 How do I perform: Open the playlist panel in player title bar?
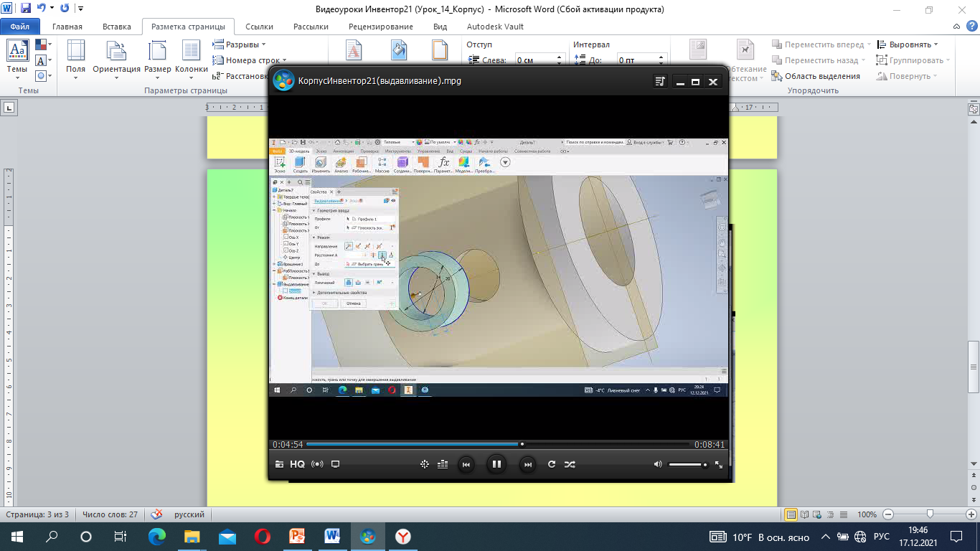[661, 82]
